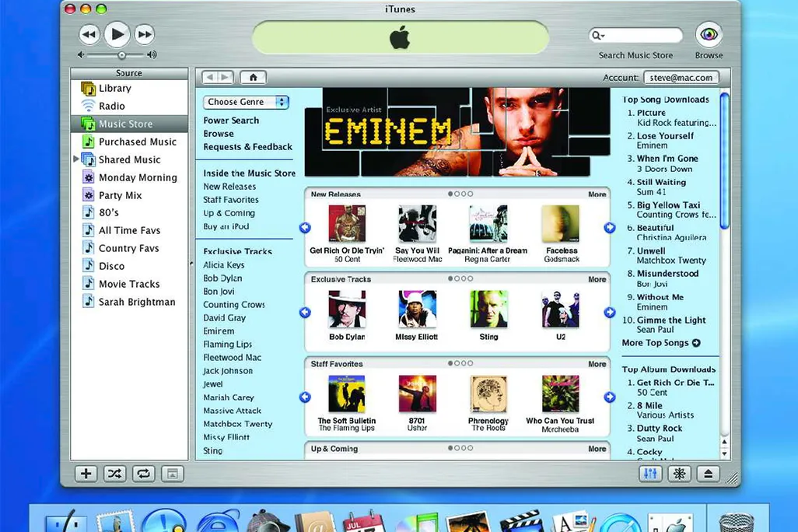The height and width of the screenshot is (532, 798).
Task: Toggle shuffle playback mode
Action: pos(114,474)
